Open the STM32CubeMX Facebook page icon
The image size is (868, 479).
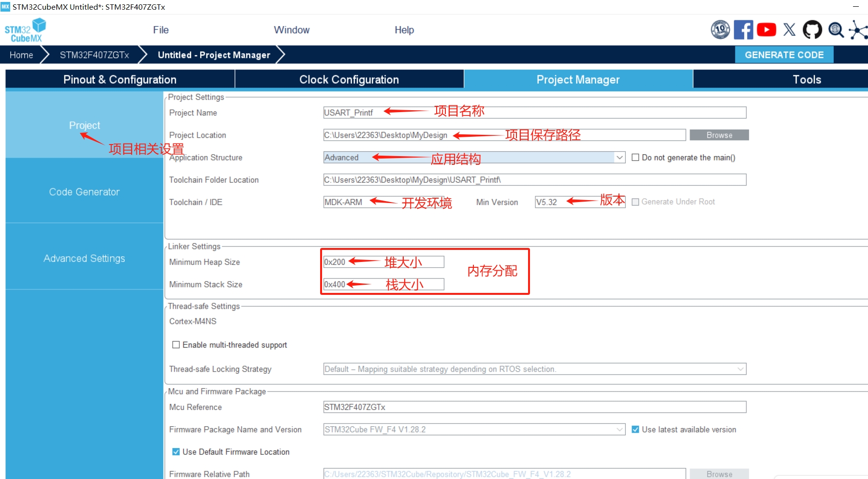(x=743, y=29)
